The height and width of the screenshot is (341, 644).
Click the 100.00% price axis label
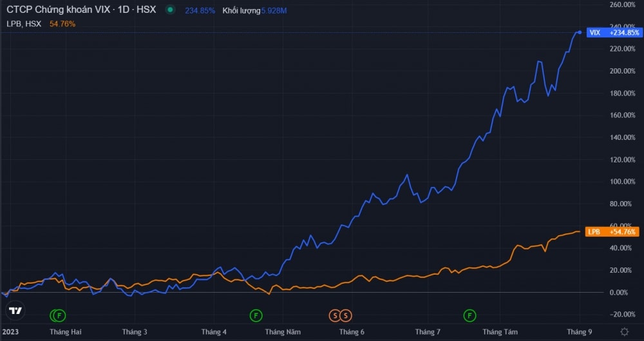(x=623, y=182)
